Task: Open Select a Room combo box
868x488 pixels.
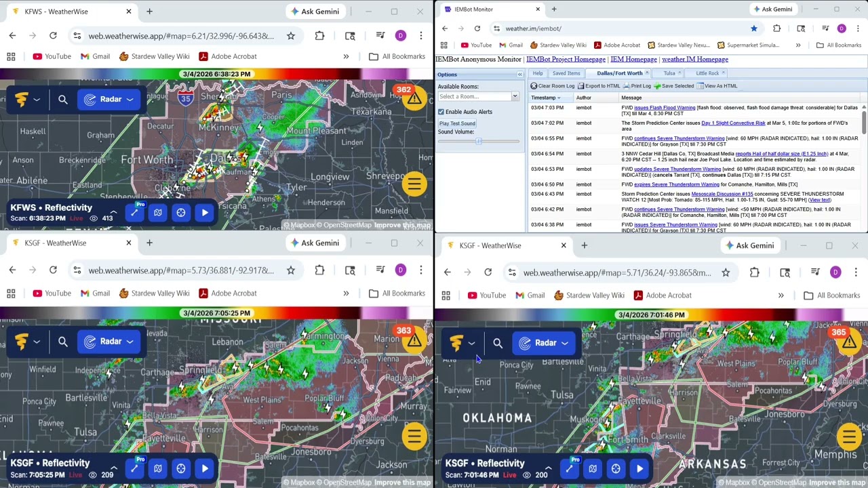Action: click(478, 96)
